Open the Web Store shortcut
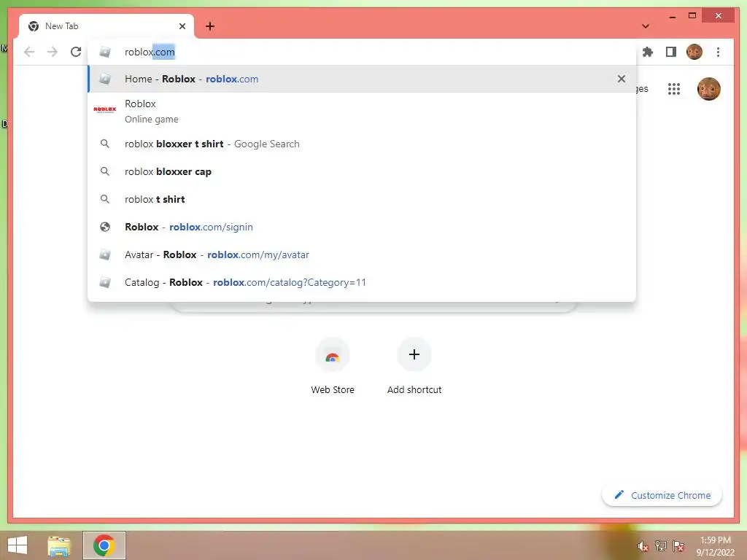Image resolution: width=747 pixels, height=560 pixels. [x=333, y=366]
